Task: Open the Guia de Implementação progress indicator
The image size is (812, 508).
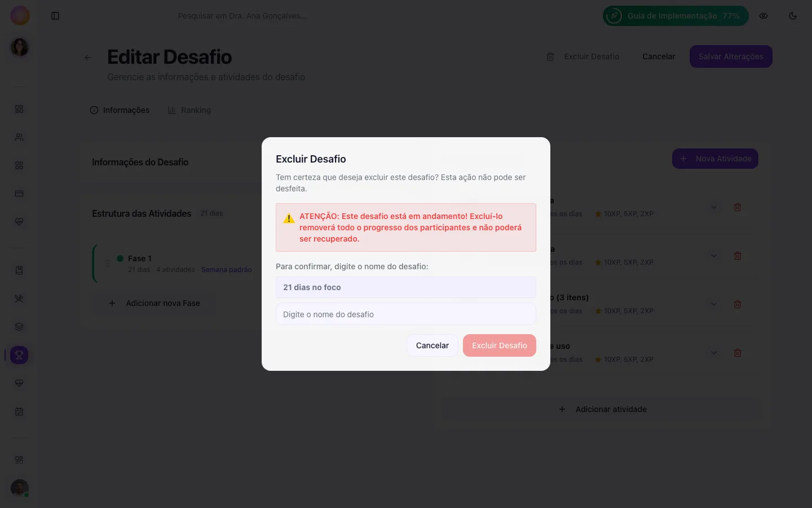Action: click(x=676, y=16)
